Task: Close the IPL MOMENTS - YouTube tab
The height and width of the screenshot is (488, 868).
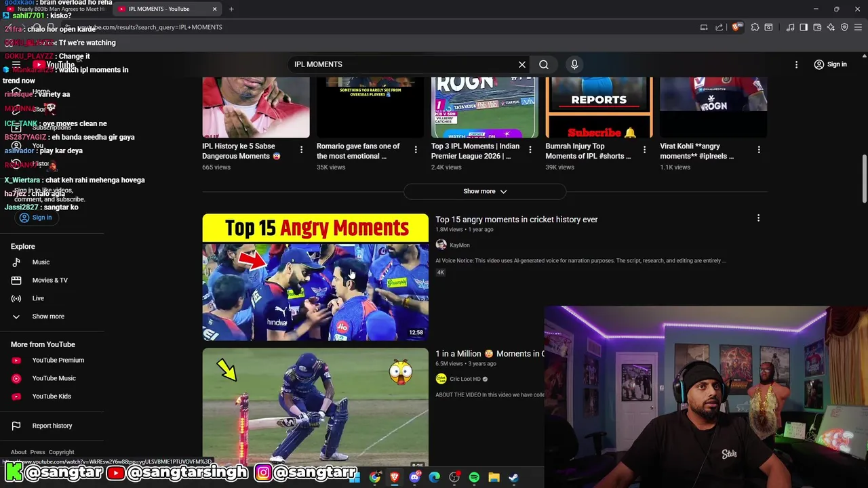Action: (x=214, y=9)
